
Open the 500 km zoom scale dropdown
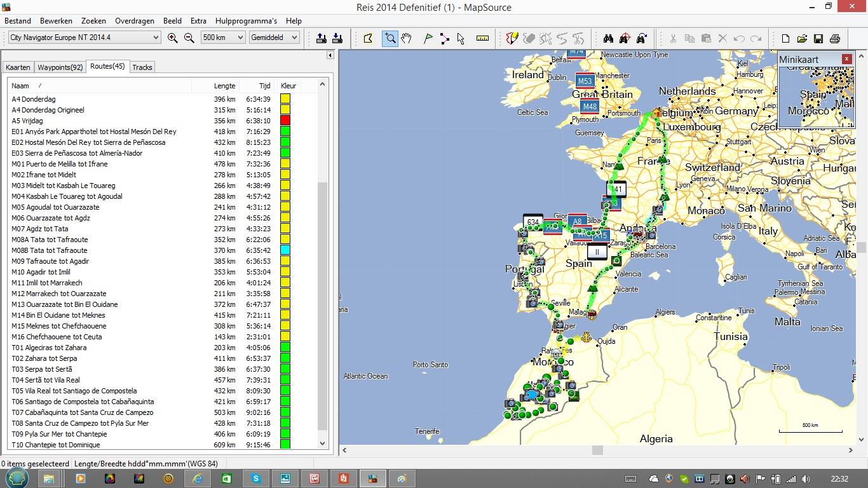pyautogui.click(x=222, y=37)
